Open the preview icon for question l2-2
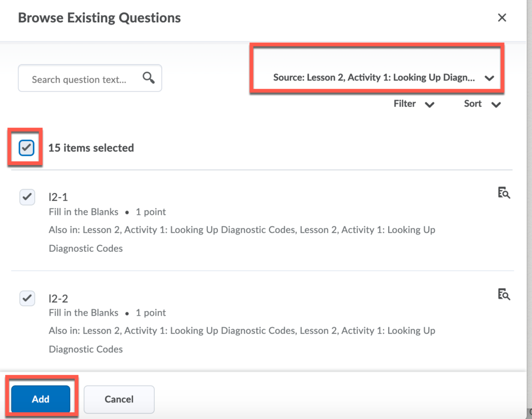The height and width of the screenshot is (419, 532). (x=503, y=294)
